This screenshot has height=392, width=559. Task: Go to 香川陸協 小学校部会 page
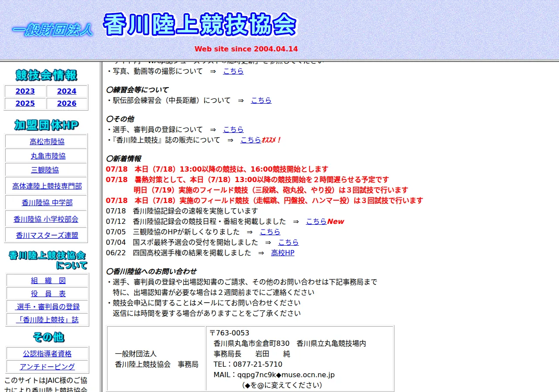46,219
